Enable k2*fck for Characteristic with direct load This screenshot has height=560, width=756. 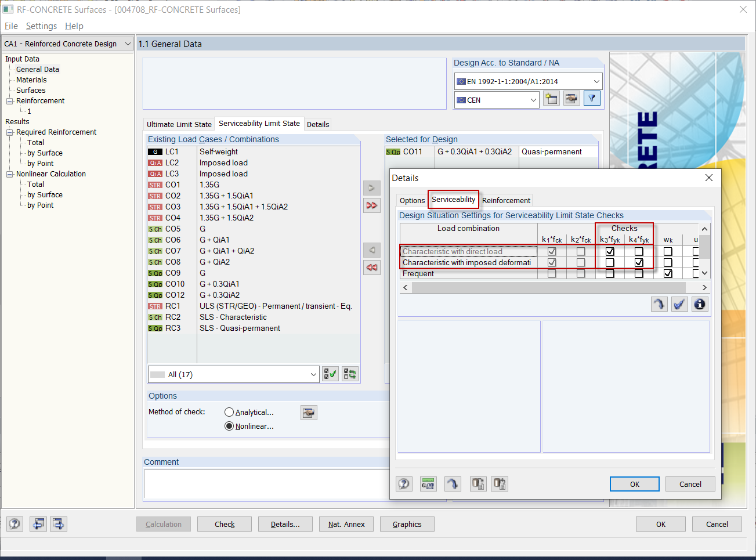pos(581,251)
